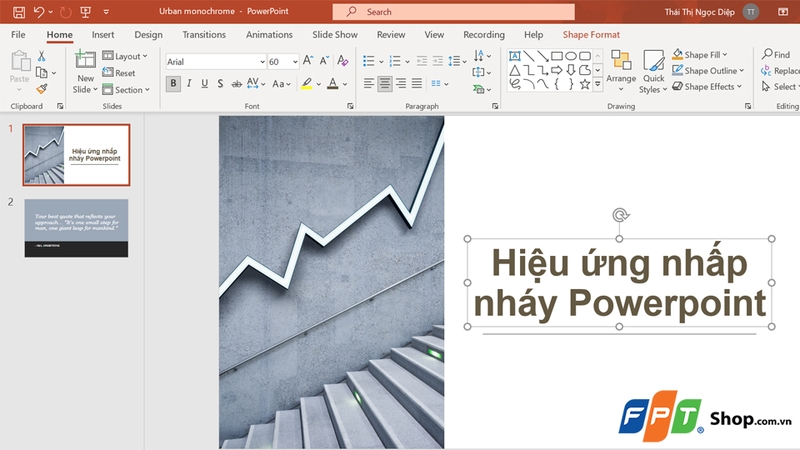
Task: Open Quick Styles gallery
Action: (653, 71)
